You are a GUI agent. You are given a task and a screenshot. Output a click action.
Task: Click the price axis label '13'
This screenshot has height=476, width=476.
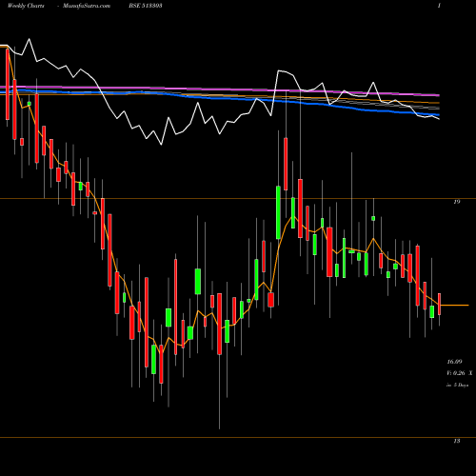(457, 441)
